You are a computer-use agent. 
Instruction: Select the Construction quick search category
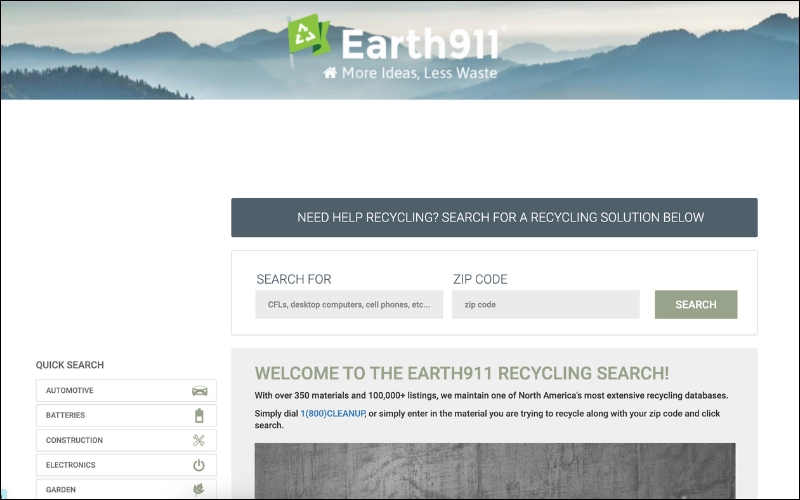(126, 440)
